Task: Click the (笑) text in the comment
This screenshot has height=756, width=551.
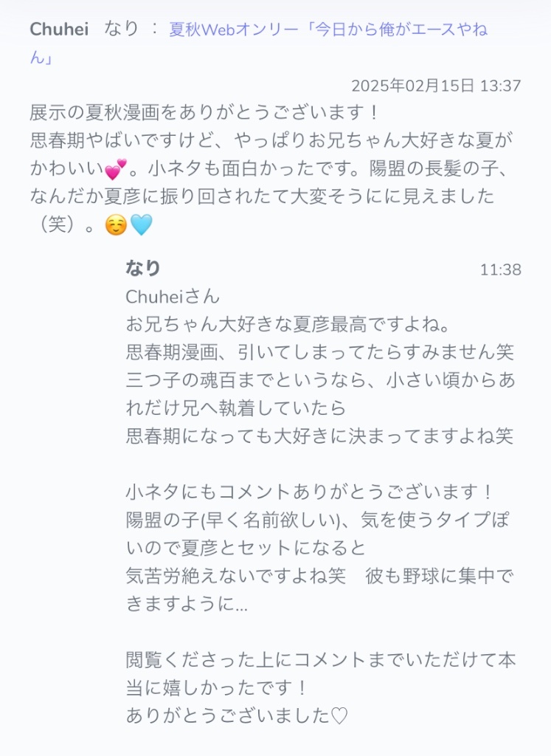Action: click(x=58, y=224)
